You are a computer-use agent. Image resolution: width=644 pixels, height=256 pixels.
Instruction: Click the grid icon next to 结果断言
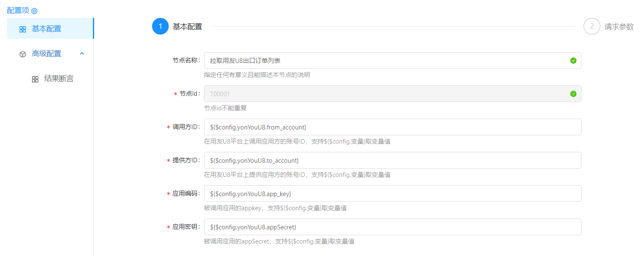35,79
